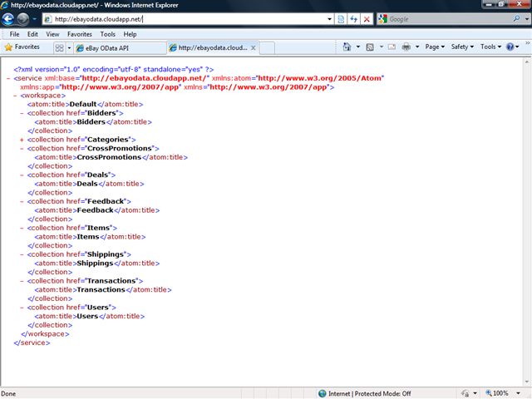The height and width of the screenshot is (399, 532).
Task: Open the search provider dropdown arrow
Action: pyautogui.click(x=526, y=19)
